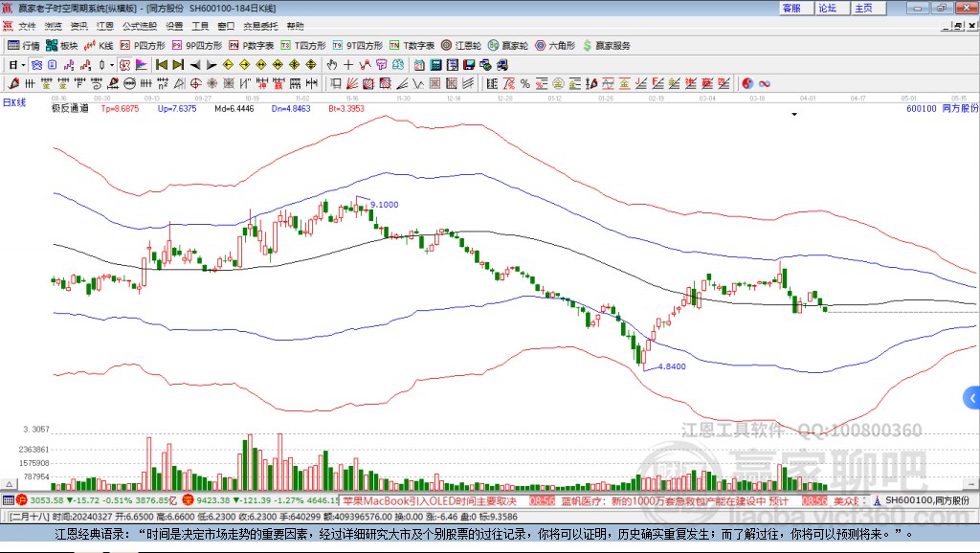This screenshot has width=980, height=553.
Task: Open the 交易委托 menu
Action: 260,26
